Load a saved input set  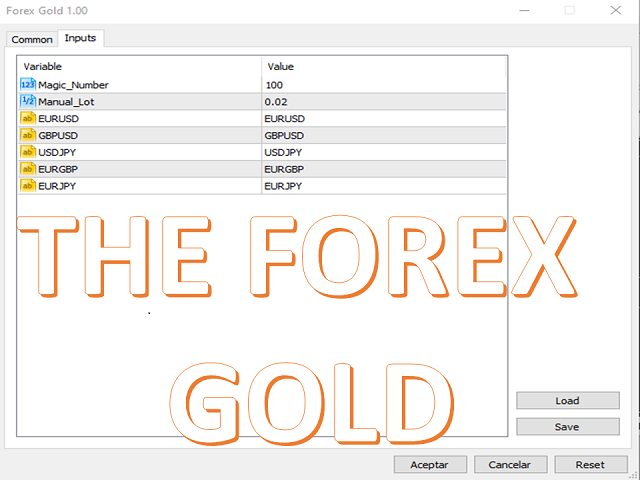[567, 400]
